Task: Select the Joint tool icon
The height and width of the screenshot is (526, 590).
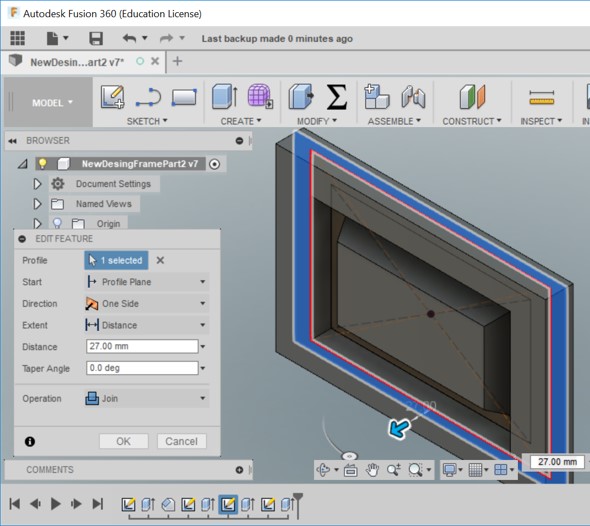Action: click(413, 97)
